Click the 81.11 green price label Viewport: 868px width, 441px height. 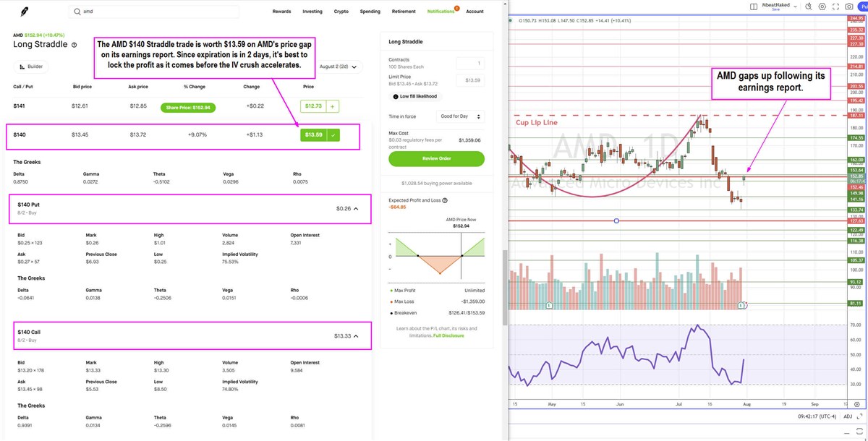tap(856, 303)
